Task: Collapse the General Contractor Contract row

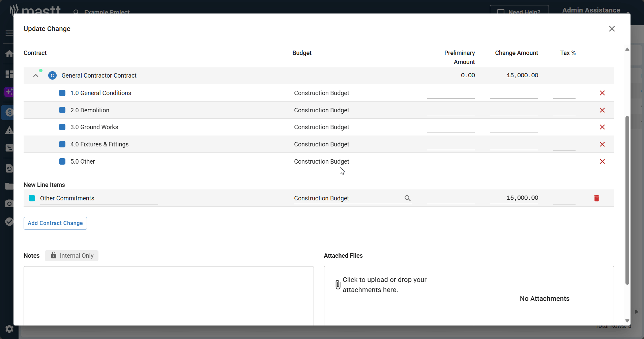Action: pos(36,76)
